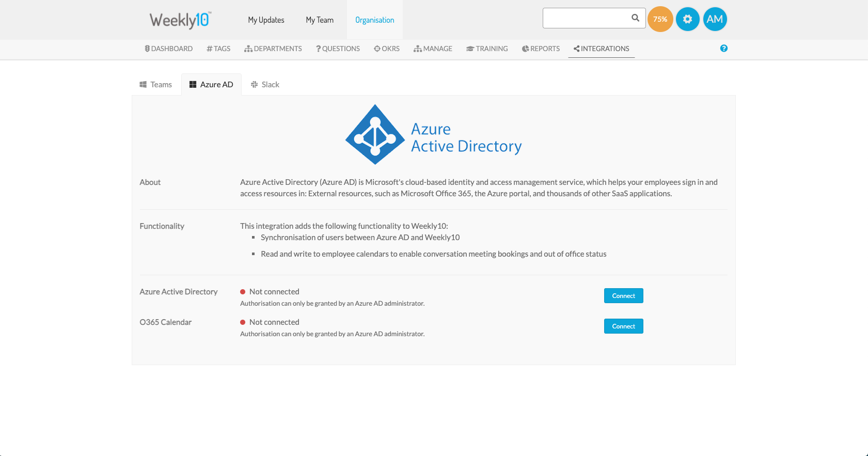Click the Weekly10 logo
Screen dimensions: 868x456
click(180, 20)
